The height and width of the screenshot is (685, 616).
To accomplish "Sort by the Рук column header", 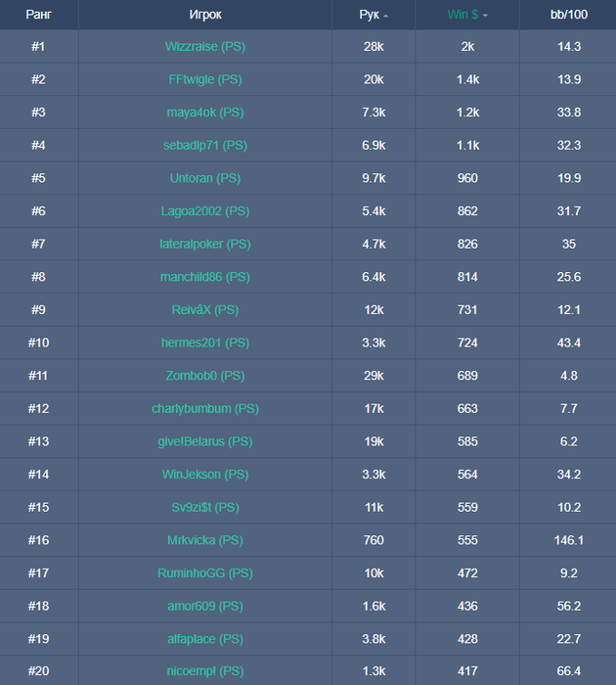I will pyautogui.click(x=369, y=15).
